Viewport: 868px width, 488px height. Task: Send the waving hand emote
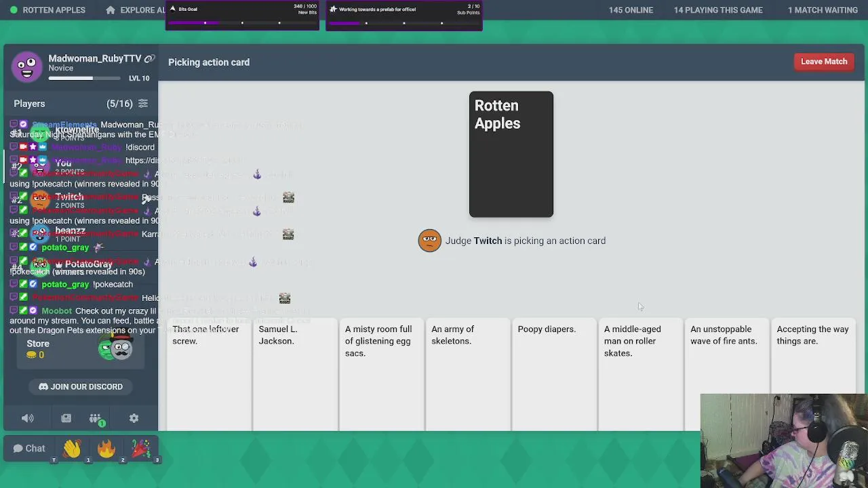[73, 449]
